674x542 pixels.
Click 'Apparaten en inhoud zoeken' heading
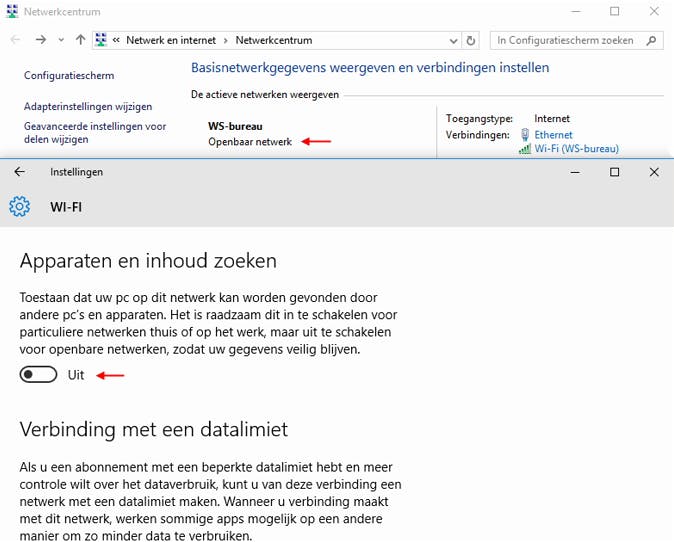pyautogui.click(x=148, y=261)
